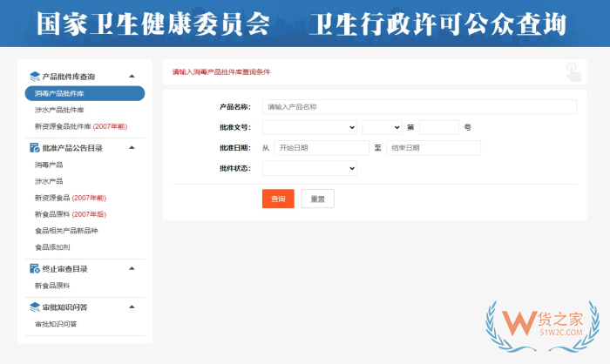Collapse the 产品批件库查询 section arrow
Image resolution: width=610 pixels, height=364 pixels.
[x=132, y=77]
